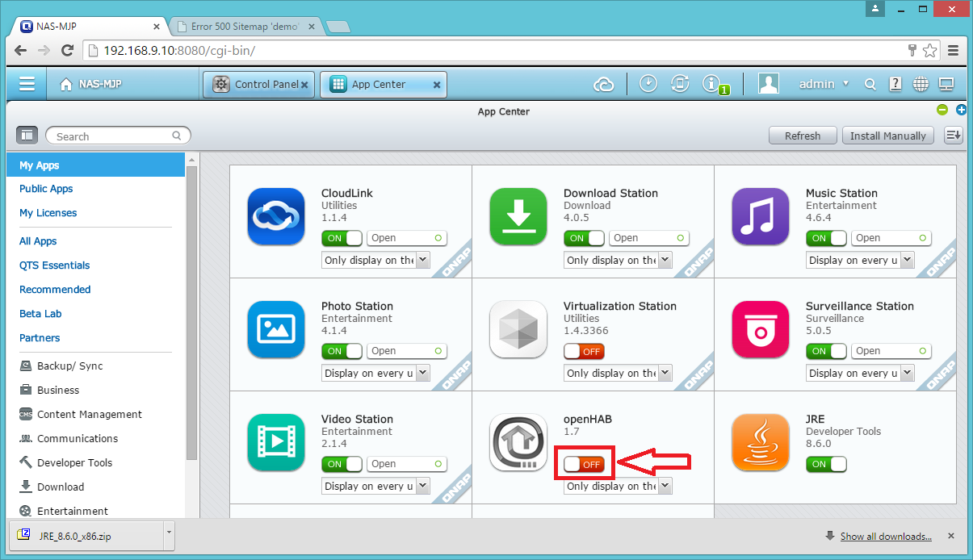Turn off the Download Station switch
Image resolution: width=973 pixels, height=560 pixels.
pyautogui.click(x=584, y=238)
